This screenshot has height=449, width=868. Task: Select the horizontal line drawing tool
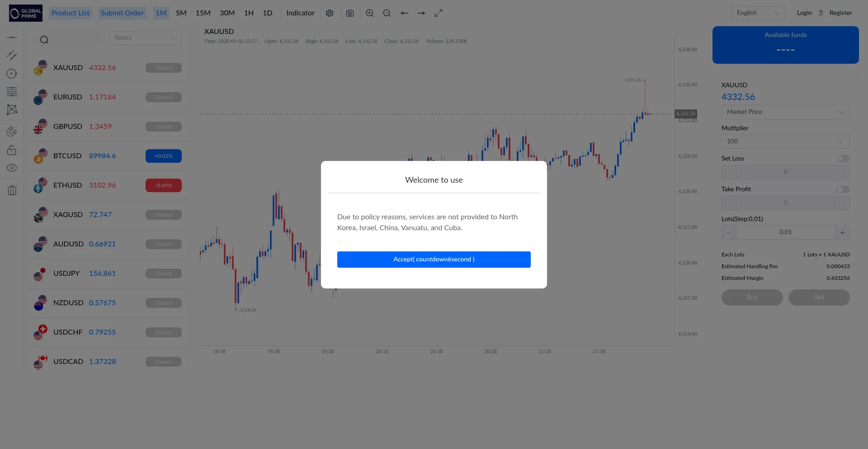coord(12,37)
